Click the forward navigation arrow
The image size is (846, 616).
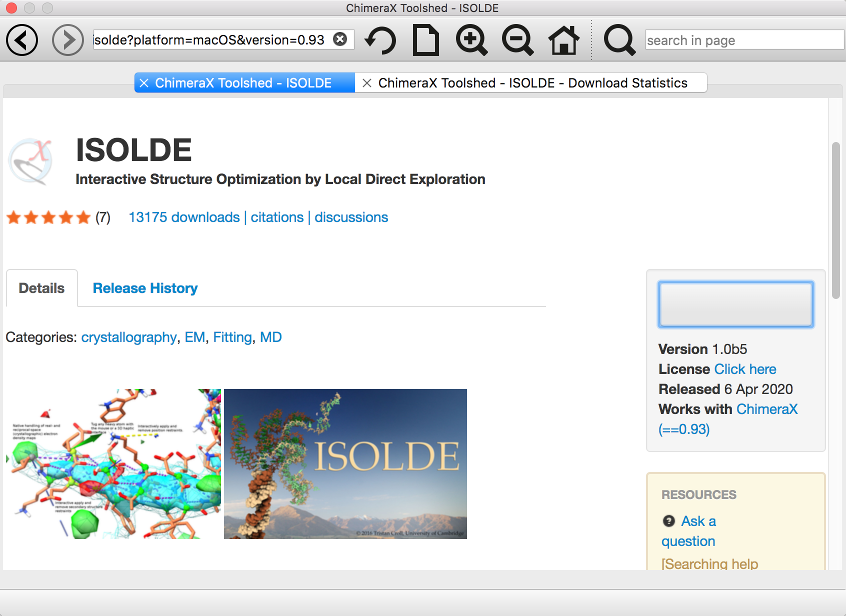pos(67,40)
